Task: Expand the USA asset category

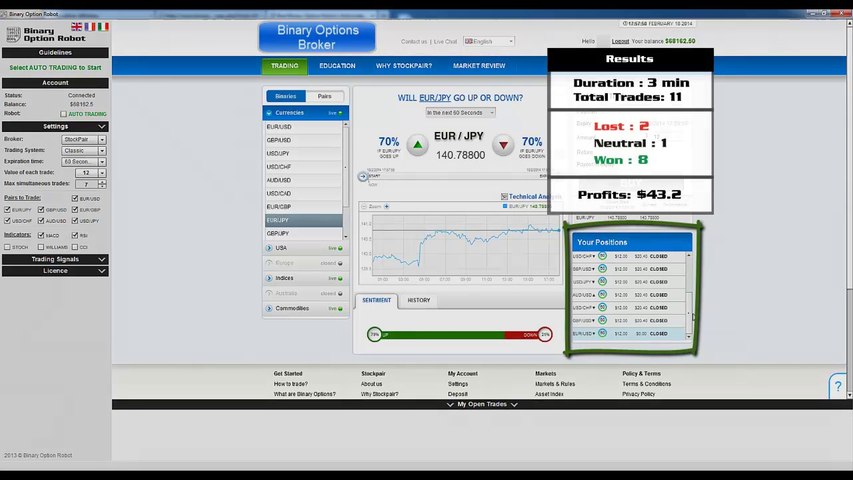Action: (305, 248)
